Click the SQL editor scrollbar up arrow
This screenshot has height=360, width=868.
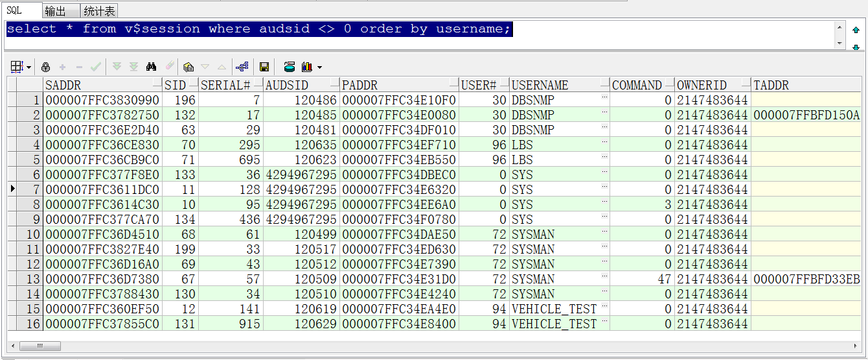click(840, 28)
